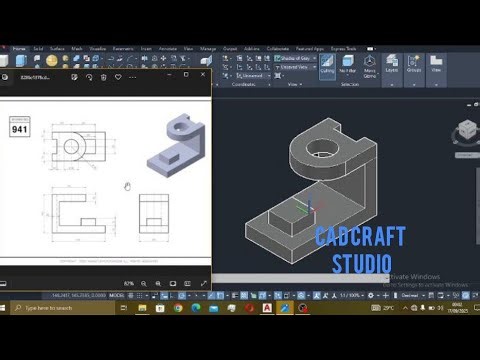
Task: Delete the image using the trash icon
Action: click(104, 77)
